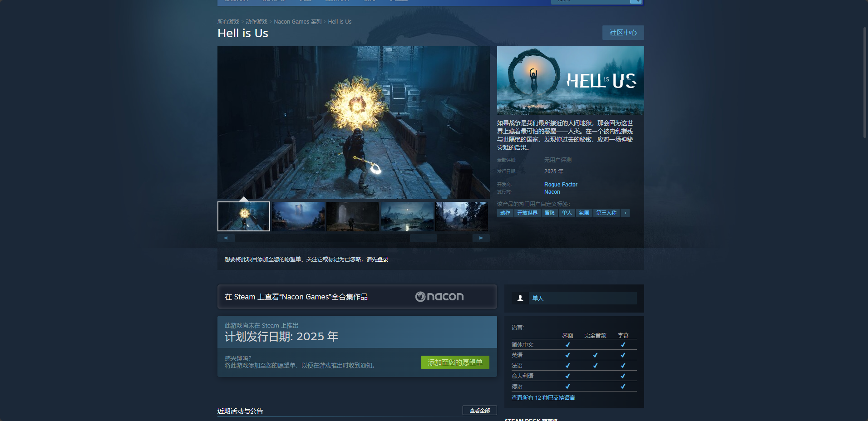
Task: Select the second thumbnail showing distant tower
Action: pyautogui.click(x=298, y=216)
